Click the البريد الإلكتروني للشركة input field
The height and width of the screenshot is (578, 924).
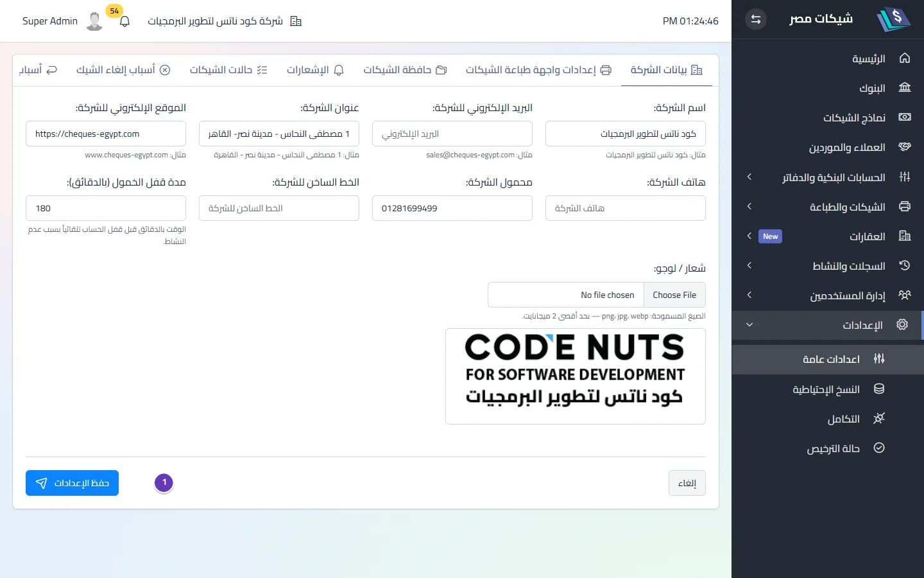click(x=452, y=134)
